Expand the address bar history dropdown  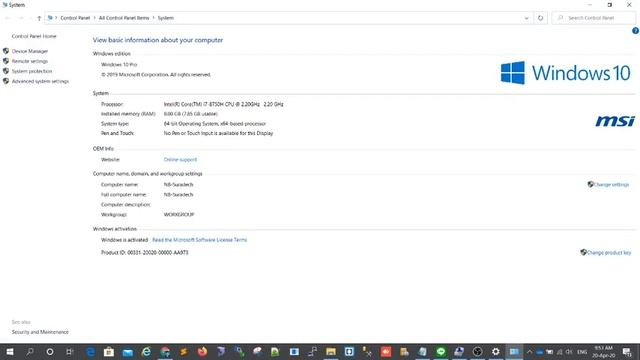click(x=526, y=18)
